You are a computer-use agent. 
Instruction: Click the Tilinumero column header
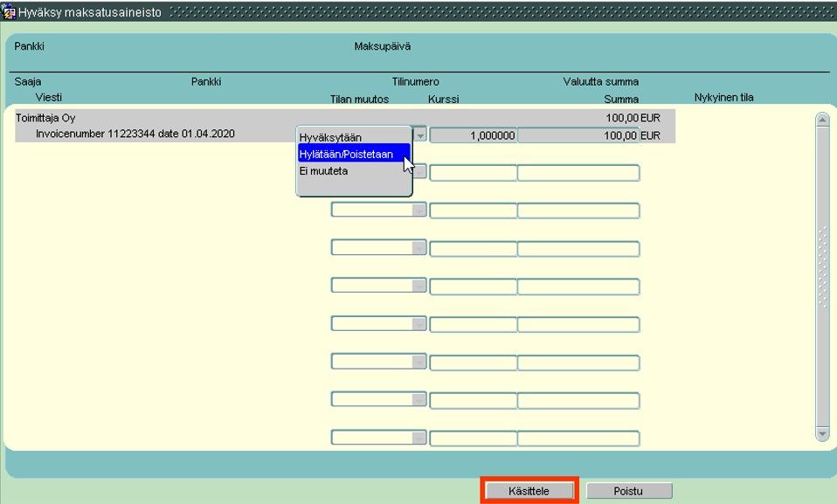pos(415,82)
